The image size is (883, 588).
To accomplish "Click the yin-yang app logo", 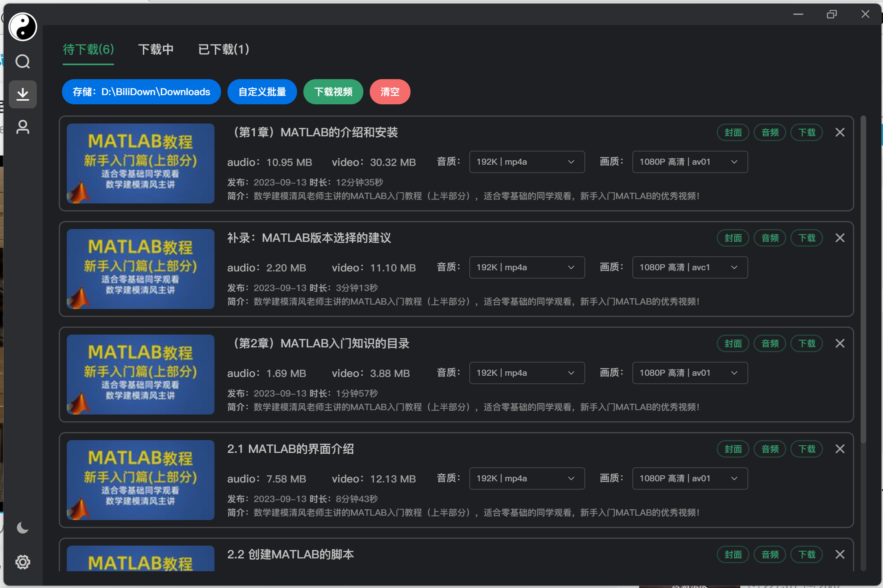I will (23, 27).
